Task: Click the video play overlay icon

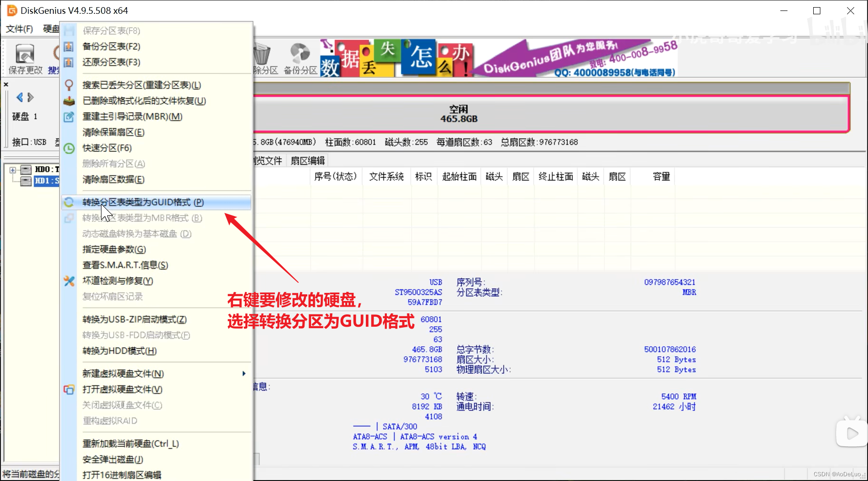Action: (x=852, y=432)
